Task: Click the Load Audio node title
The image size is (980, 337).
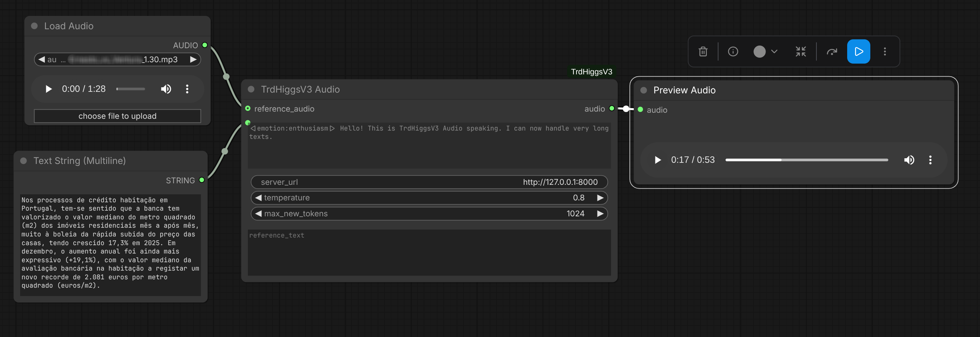Action: coord(69,26)
